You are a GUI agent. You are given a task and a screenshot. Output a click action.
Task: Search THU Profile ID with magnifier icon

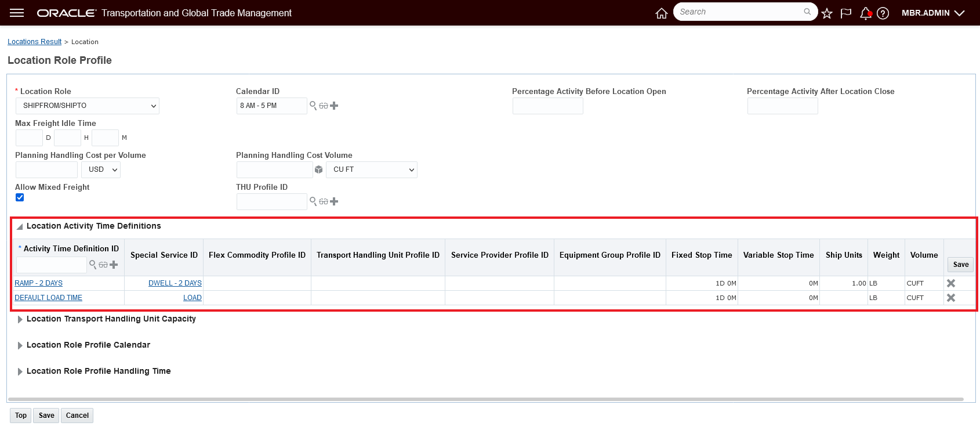(x=313, y=201)
